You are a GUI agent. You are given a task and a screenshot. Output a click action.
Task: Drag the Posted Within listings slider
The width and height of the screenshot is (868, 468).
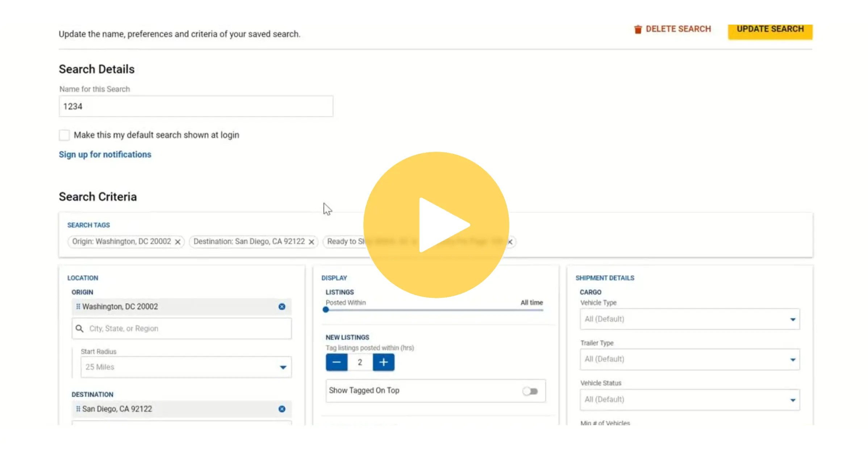(326, 311)
